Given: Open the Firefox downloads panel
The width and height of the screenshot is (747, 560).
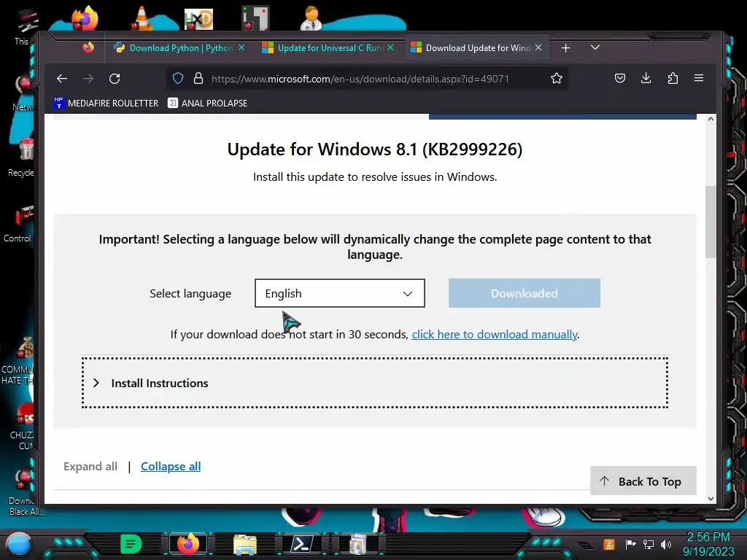Looking at the screenshot, I should pyautogui.click(x=646, y=78).
